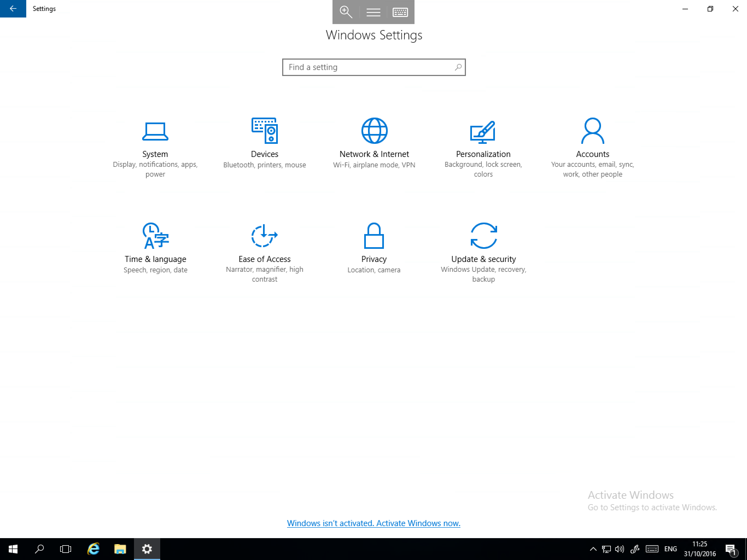Click the Show desktop strip at taskbar end
Viewport: 747px width, 560px height.
tap(745, 549)
